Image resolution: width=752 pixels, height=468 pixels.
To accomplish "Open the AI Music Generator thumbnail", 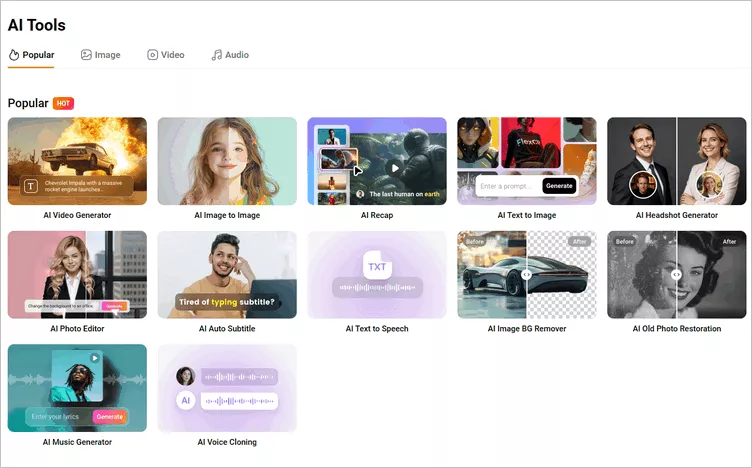I will (x=77, y=388).
